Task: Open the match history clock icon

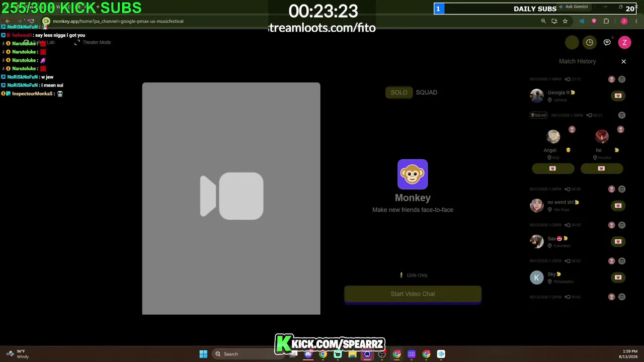Action: click(x=590, y=43)
